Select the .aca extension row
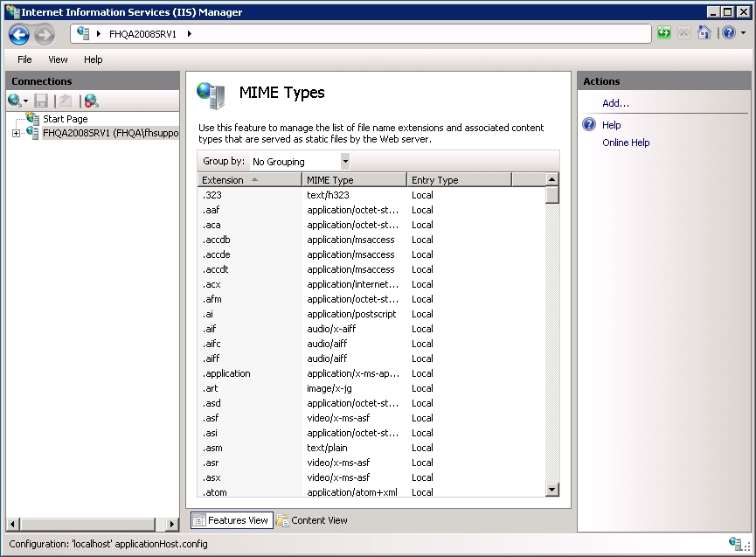This screenshot has height=557, width=756. (371, 225)
